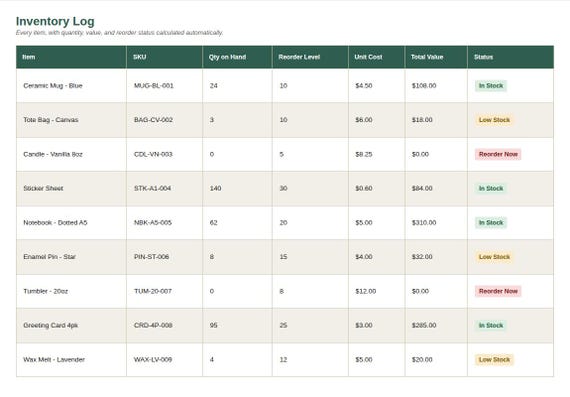
Task: Click the In Stock badge for Greeting Card
Action: 491,325
